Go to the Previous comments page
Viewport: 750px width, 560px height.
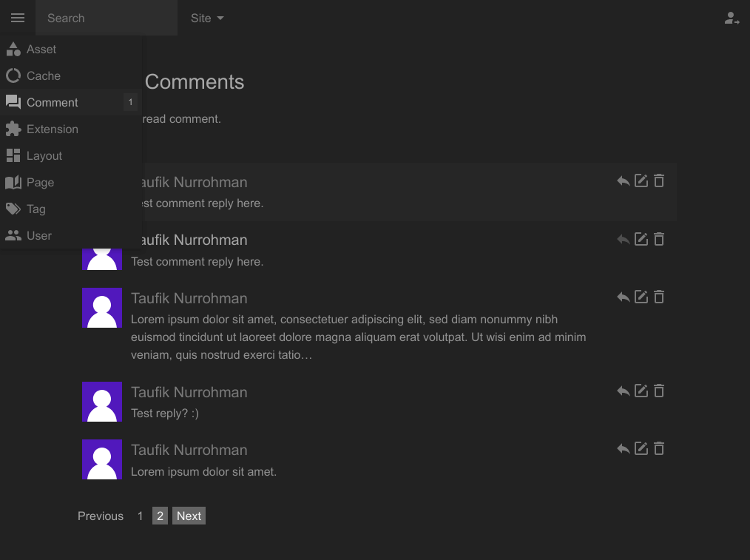101,516
